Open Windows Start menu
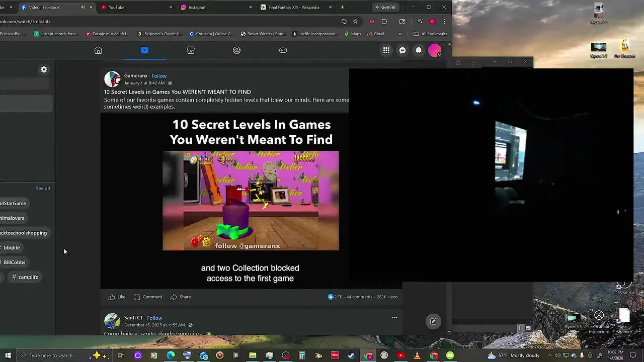The width and height of the screenshot is (644, 362). click(8, 355)
